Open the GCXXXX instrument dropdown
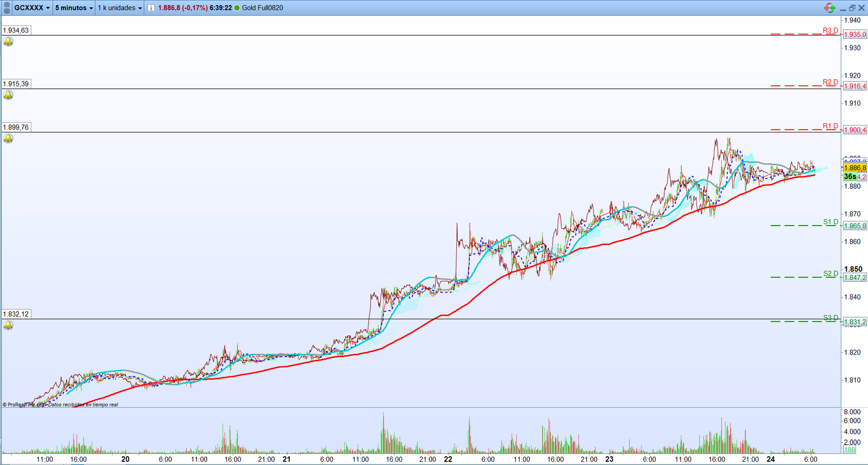Image resolution: width=868 pixels, height=465 pixels. 32,8
